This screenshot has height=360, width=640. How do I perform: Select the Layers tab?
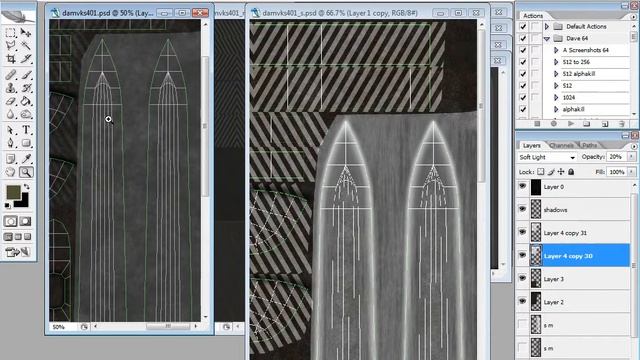coord(531,145)
